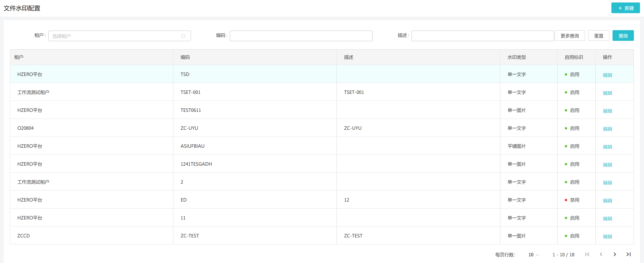Edit the ED row

[607, 201]
